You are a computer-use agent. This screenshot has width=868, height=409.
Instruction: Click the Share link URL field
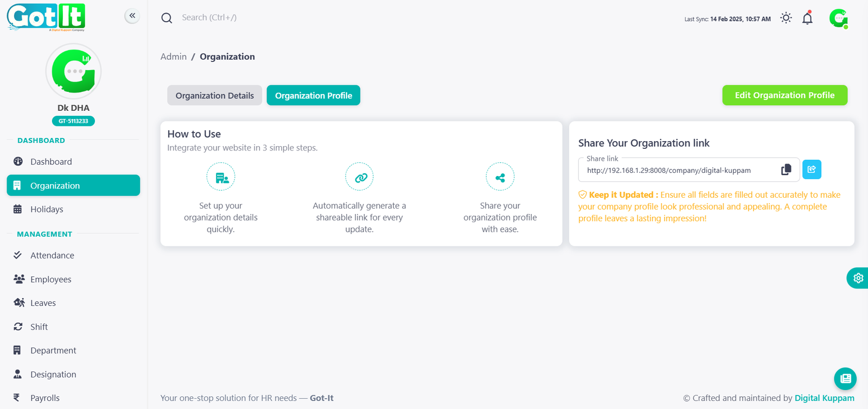tap(678, 171)
